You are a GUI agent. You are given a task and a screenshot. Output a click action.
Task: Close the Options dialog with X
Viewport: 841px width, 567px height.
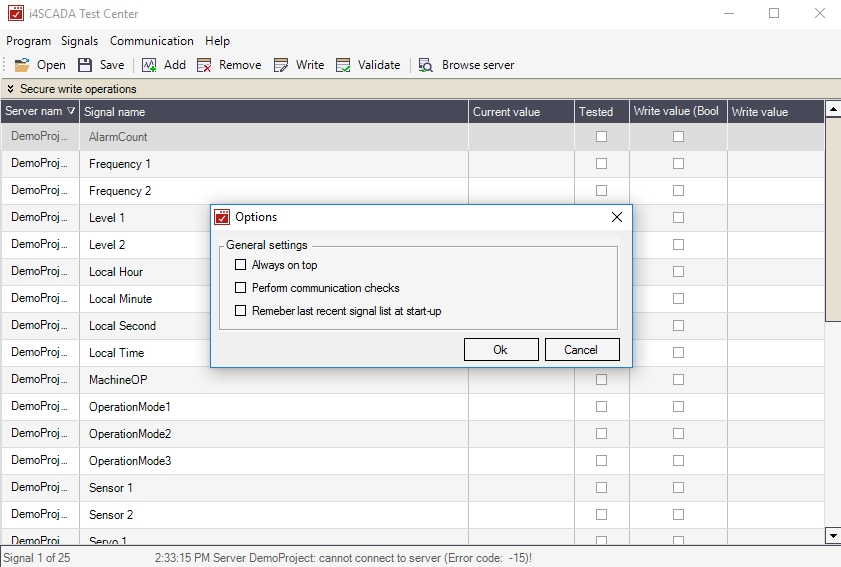[616, 217]
